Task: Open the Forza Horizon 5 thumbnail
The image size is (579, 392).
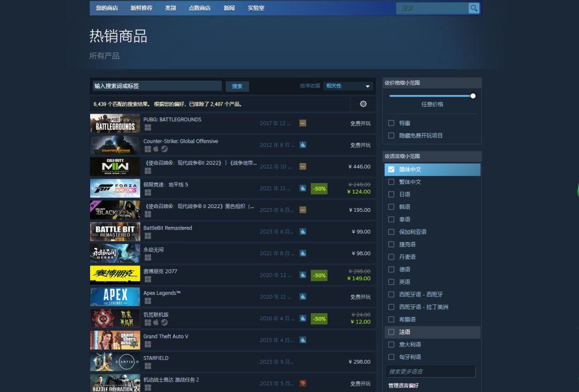Action: [x=115, y=188]
